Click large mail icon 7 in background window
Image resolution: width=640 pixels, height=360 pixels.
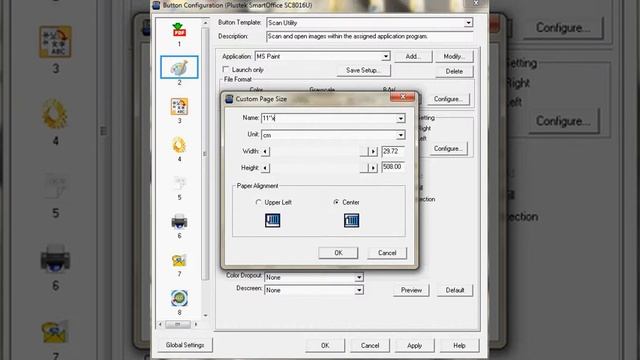(x=55, y=331)
